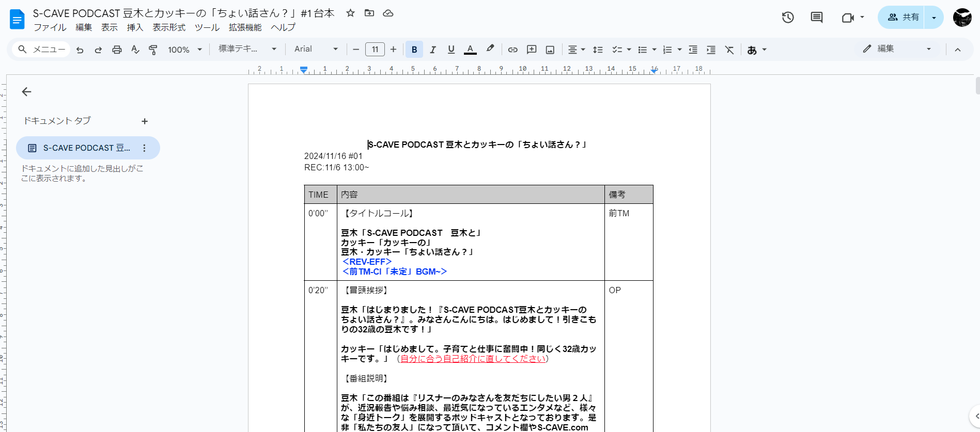Search the menus メニュー box
The image size is (980, 432).
(41, 50)
